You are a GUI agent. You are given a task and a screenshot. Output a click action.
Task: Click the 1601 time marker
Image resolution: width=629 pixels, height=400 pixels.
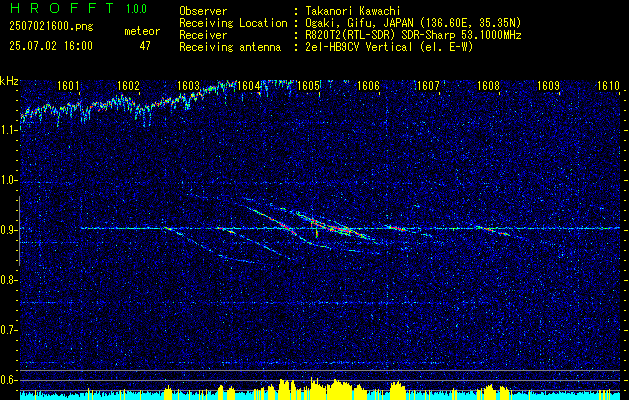(x=68, y=86)
